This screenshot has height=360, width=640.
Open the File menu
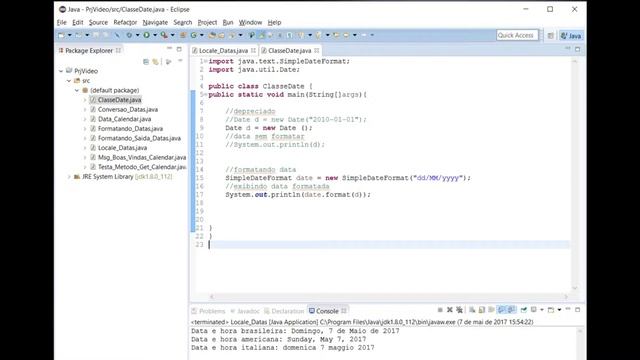click(x=62, y=22)
